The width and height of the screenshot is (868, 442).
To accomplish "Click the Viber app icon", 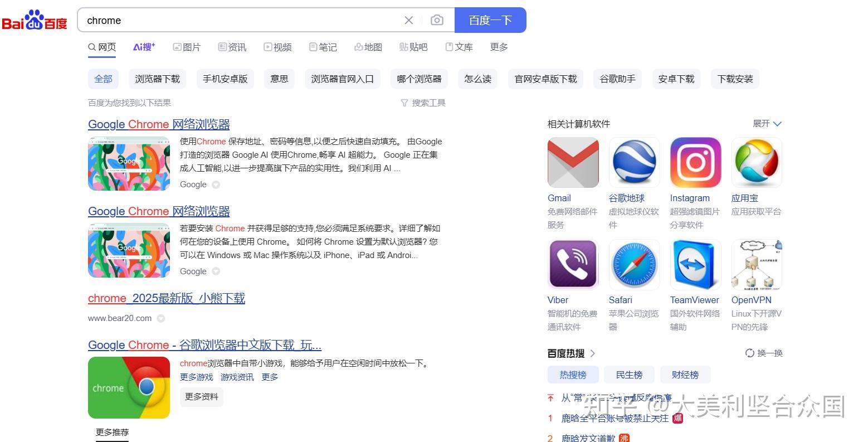I will (573, 264).
